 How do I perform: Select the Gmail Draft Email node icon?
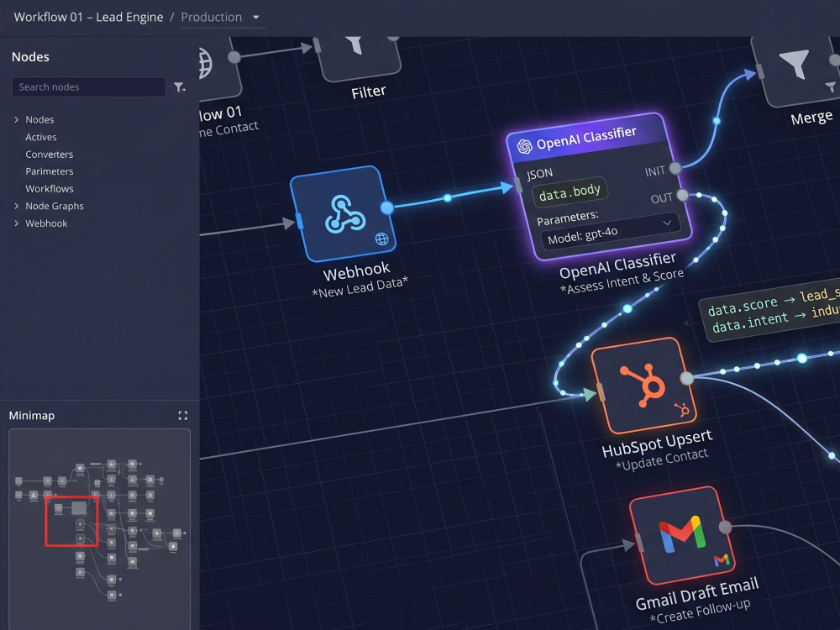point(681,533)
